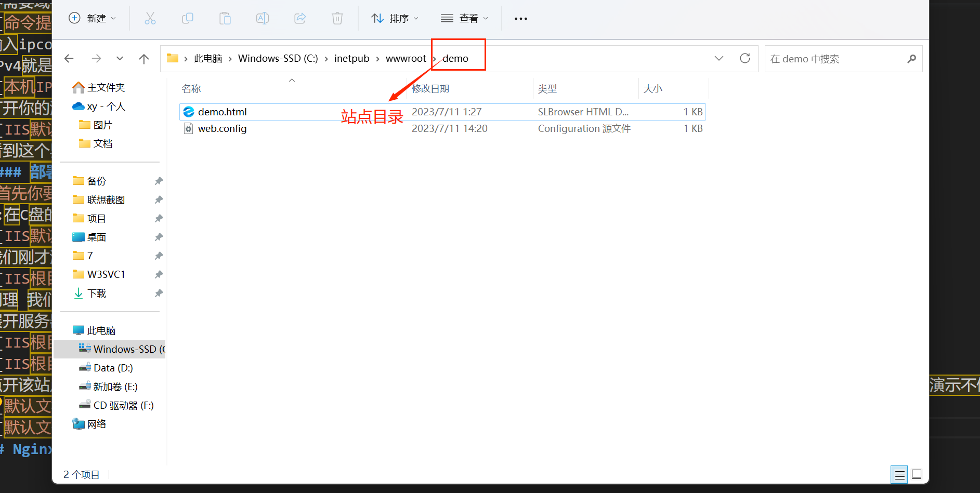This screenshot has height=493, width=980.
Task: Navigate to wwwroot in breadcrumb path
Action: click(406, 59)
